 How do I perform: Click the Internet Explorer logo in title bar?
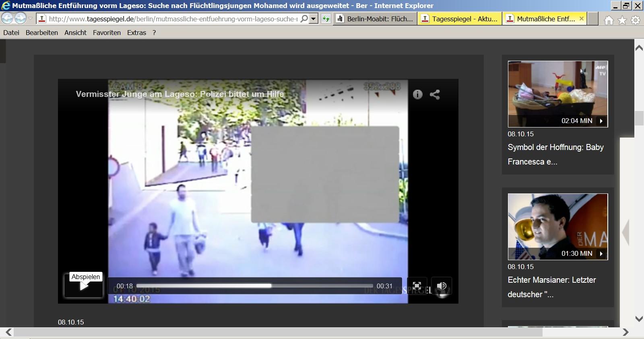(6, 6)
